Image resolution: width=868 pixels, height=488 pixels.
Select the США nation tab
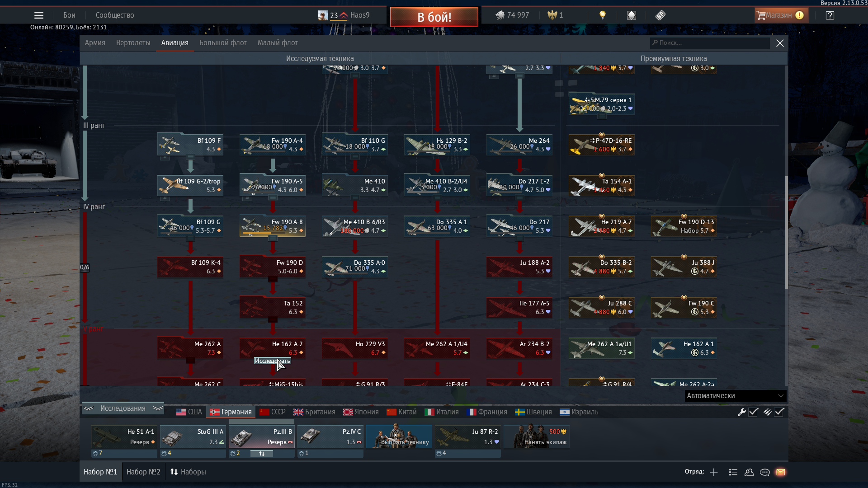pos(189,412)
